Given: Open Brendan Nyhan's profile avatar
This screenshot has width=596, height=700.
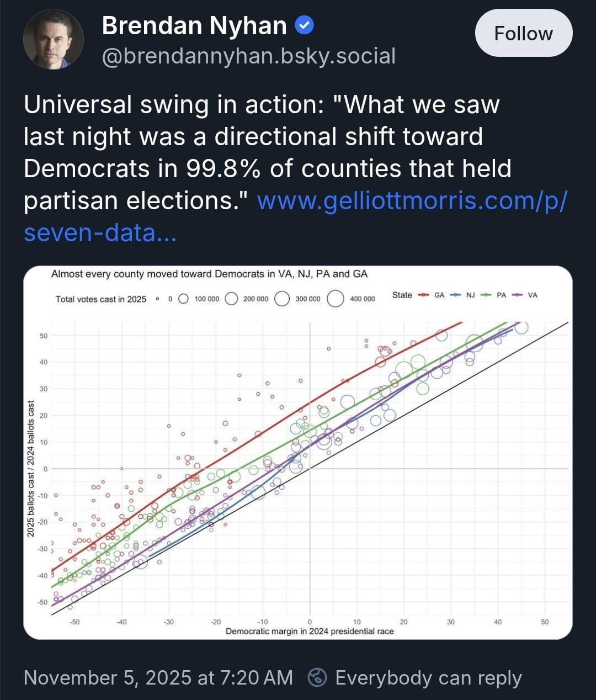Looking at the screenshot, I should tap(54, 39).
